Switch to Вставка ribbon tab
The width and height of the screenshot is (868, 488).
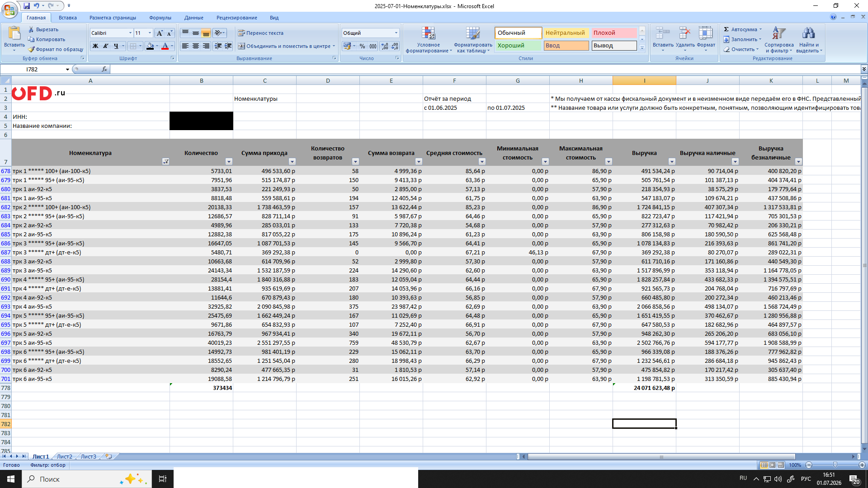[68, 18]
